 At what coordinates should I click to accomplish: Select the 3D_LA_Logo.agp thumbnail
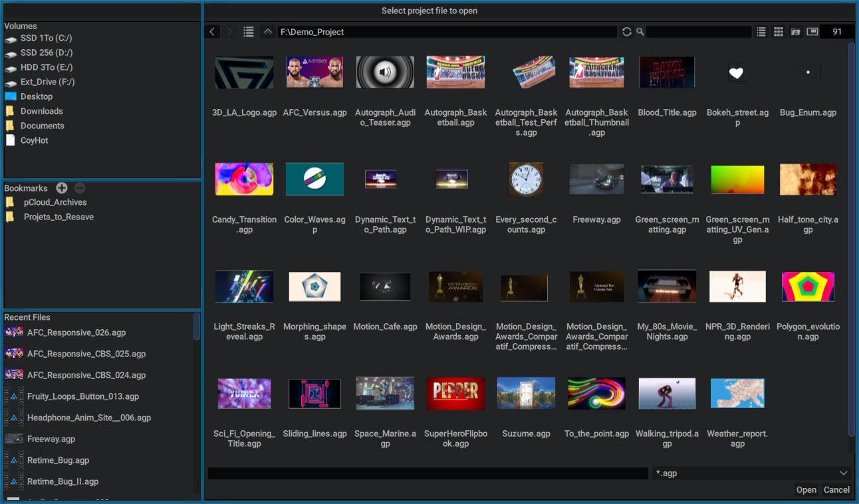(244, 72)
